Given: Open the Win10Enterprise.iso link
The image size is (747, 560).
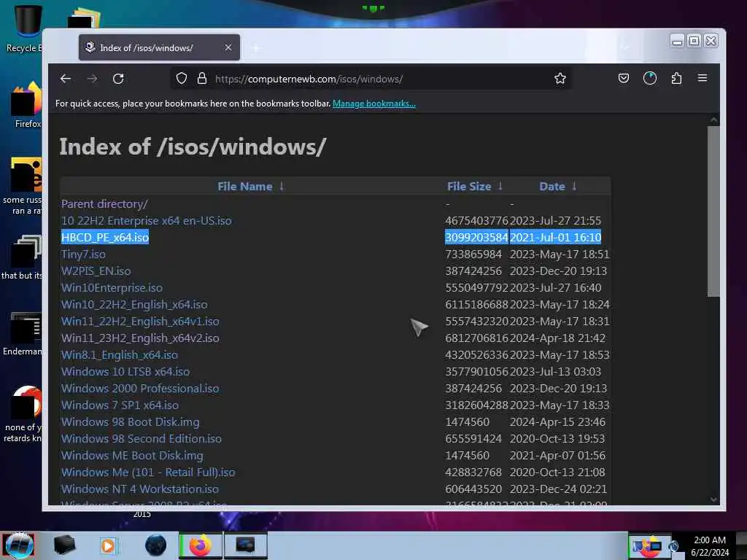Looking at the screenshot, I should pyautogui.click(x=112, y=287).
